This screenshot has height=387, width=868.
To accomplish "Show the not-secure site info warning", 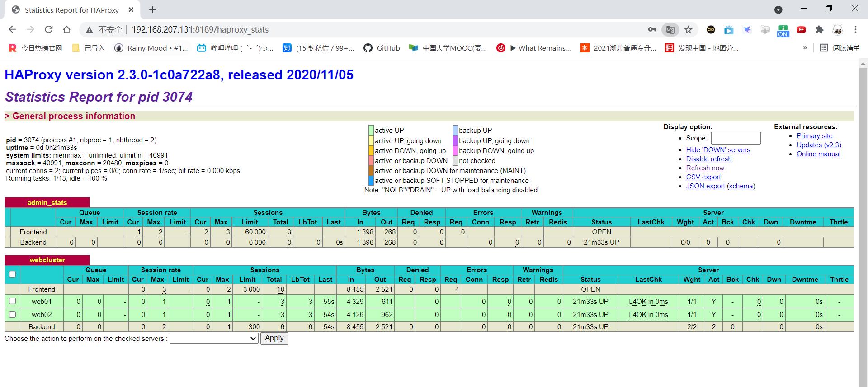I will (x=104, y=30).
